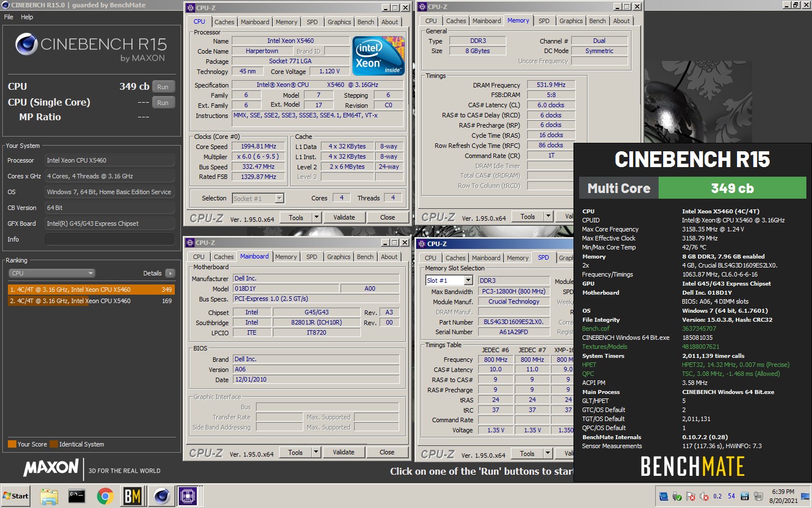Click Tools button in Memory tab window
This screenshot has width=812, height=508.
[x=528, y=216]
